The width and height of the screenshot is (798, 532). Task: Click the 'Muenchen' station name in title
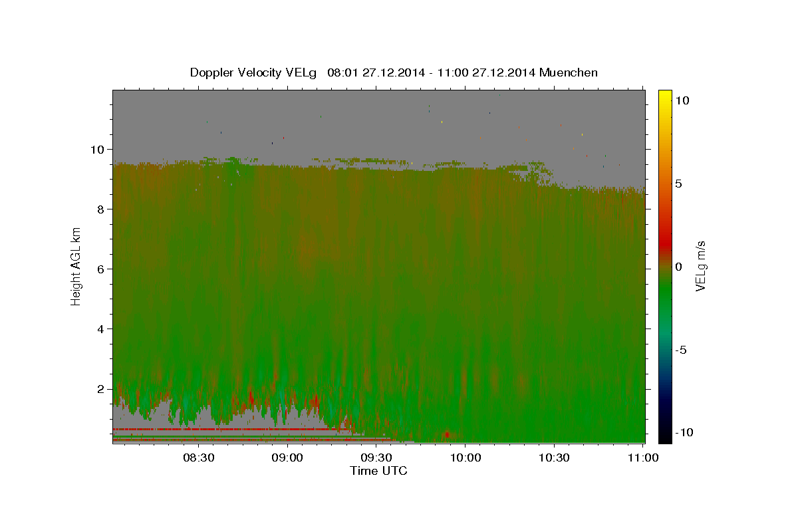569,72
